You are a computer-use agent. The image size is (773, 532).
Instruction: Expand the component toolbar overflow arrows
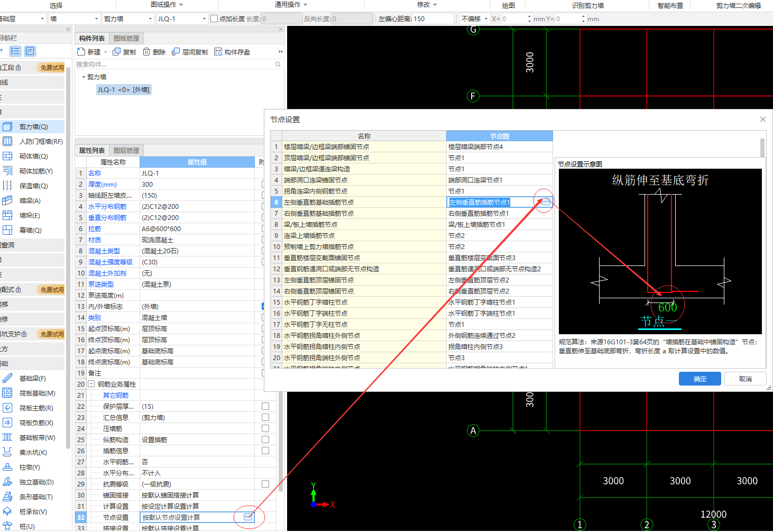[x=281, y=52]
